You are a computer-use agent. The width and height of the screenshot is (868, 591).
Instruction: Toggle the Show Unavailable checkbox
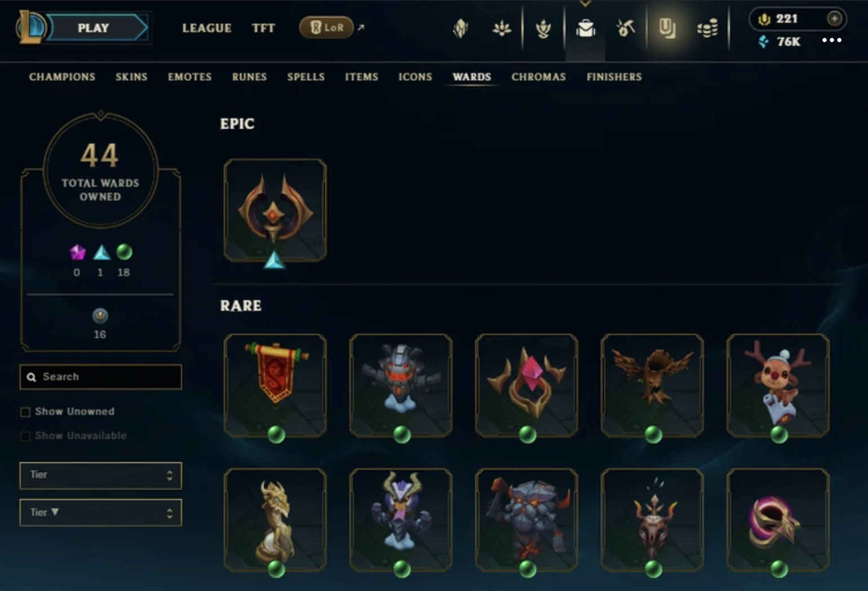point(25,436)
